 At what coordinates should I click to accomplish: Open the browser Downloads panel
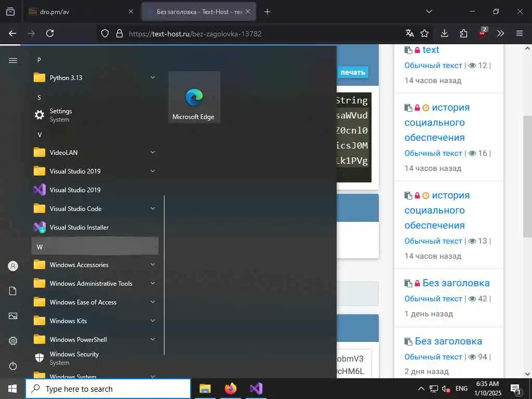coord(445,33)
